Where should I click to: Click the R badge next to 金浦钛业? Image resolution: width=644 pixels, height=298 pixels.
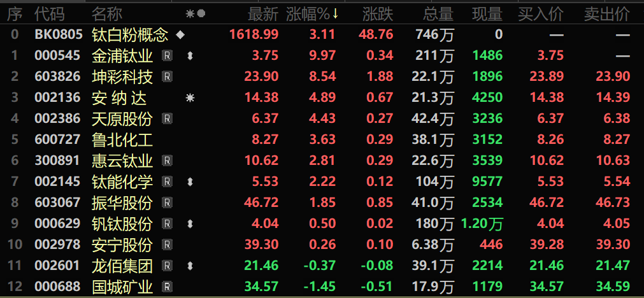(167, 55)
